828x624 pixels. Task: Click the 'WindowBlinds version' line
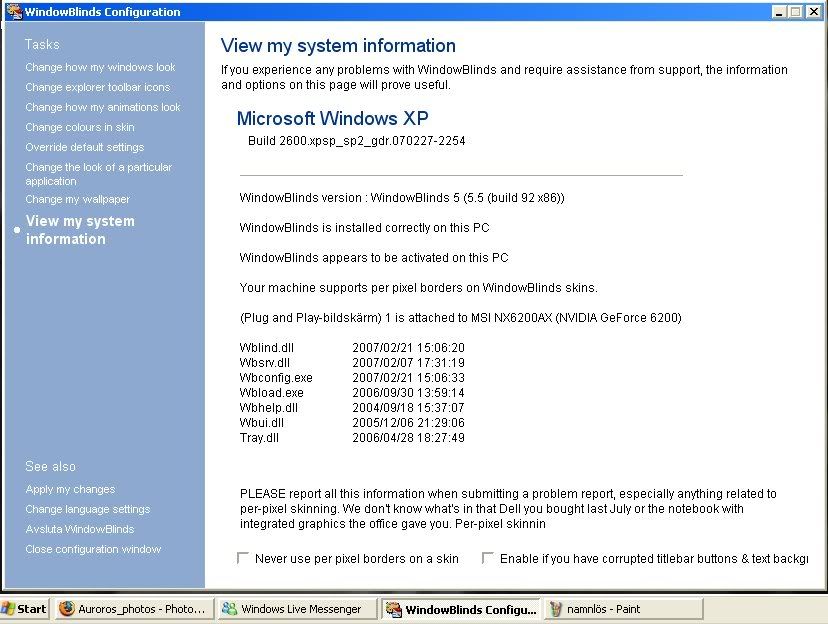[402, 198]
